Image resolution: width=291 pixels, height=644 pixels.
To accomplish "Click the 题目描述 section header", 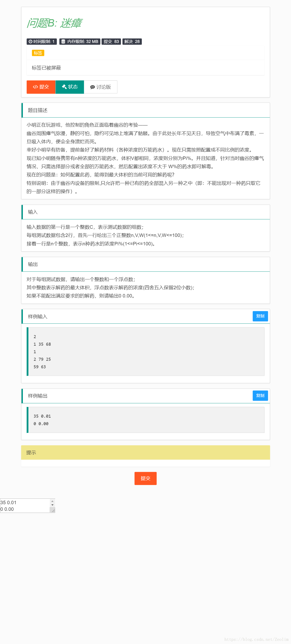I will (x=145, y=110).
